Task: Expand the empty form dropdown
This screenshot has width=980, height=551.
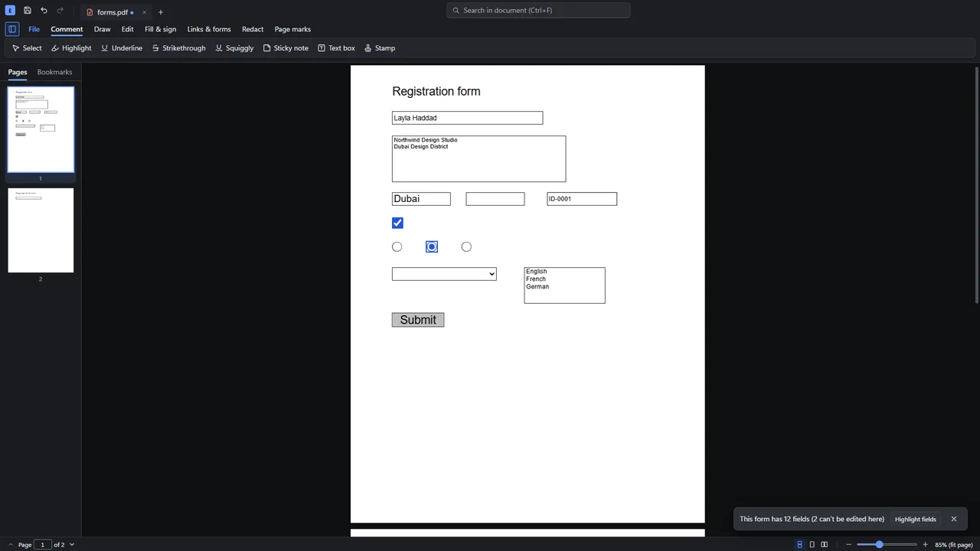Action: click(444, 274)
